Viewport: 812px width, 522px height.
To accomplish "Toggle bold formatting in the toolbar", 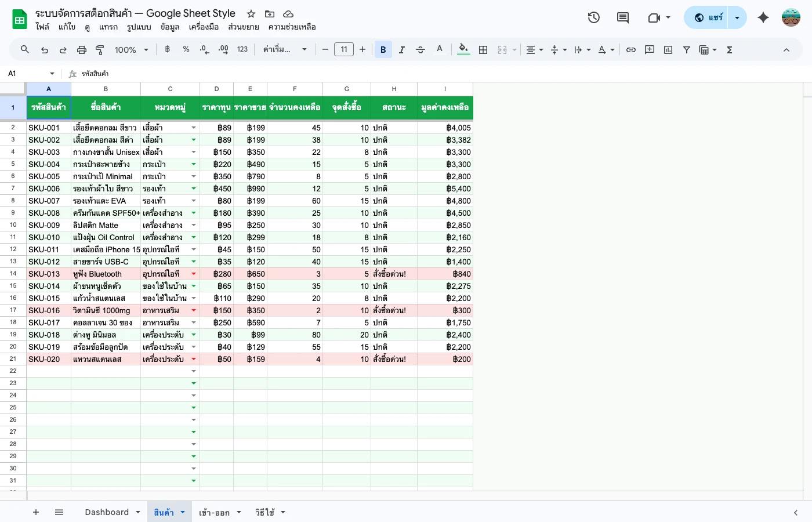I will click(x=383, y=49).
